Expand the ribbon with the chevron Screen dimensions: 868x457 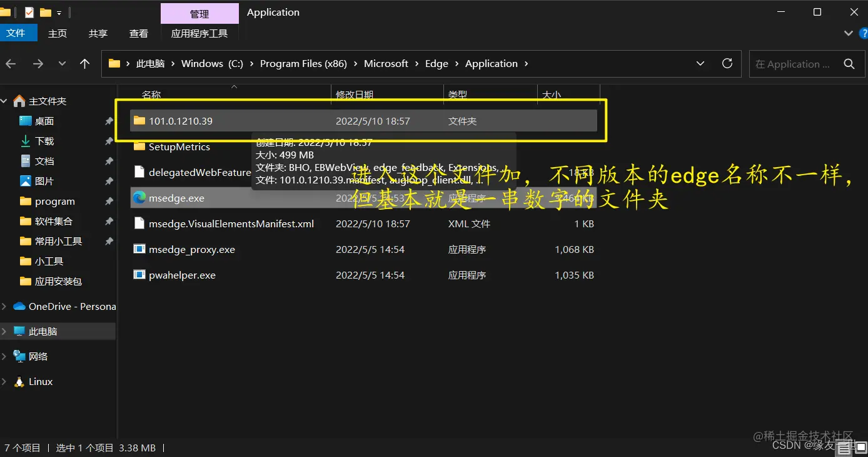(848, 33)
